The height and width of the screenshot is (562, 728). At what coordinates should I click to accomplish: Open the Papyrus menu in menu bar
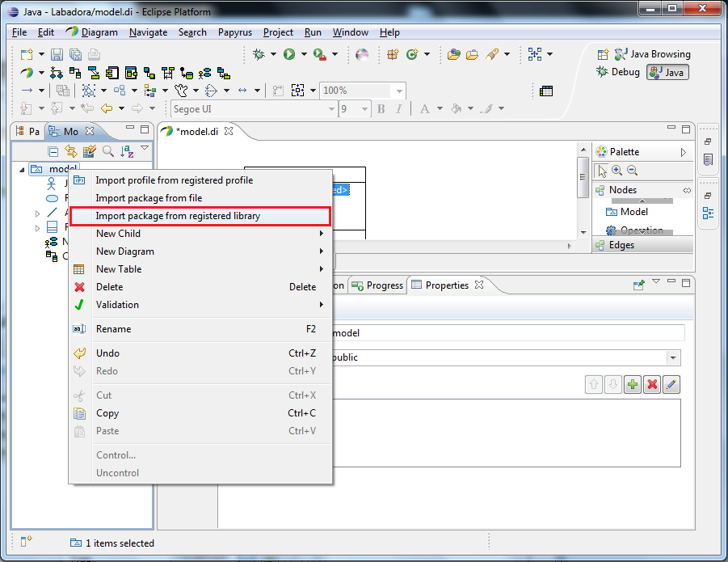(x=234, y=32)
